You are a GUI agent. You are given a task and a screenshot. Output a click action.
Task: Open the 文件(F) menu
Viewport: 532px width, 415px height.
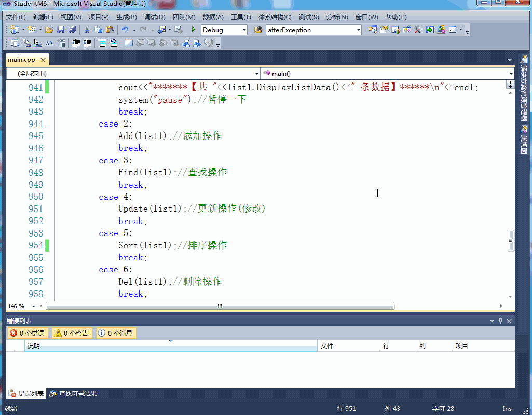pos(16,17)
